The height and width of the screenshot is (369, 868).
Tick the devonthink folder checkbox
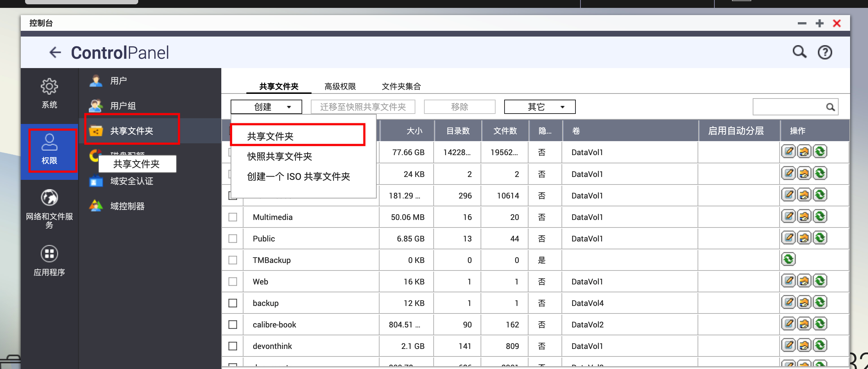coord(233,346)
